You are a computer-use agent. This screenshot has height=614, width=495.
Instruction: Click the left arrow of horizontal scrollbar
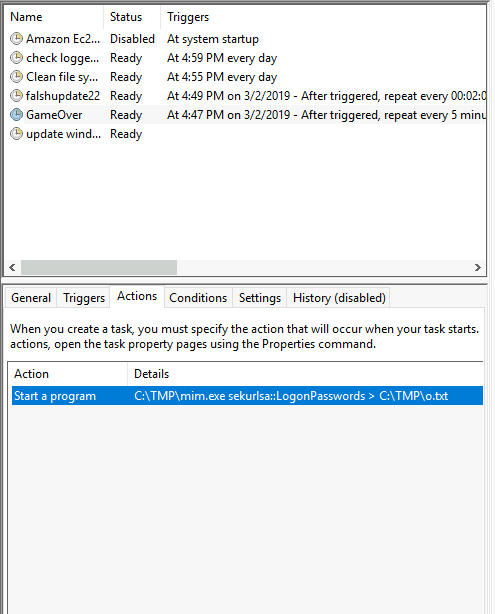point(12,267)
